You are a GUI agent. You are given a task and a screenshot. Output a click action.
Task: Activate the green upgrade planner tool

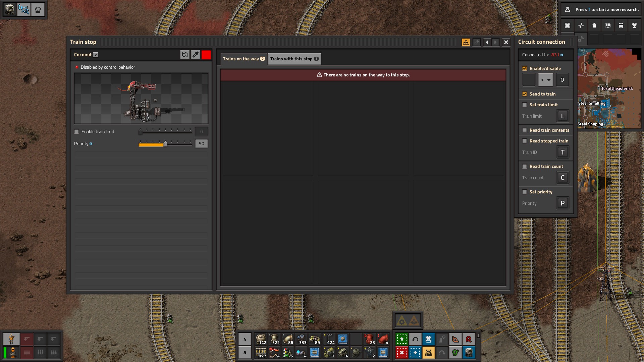click(x=402, y=339)
